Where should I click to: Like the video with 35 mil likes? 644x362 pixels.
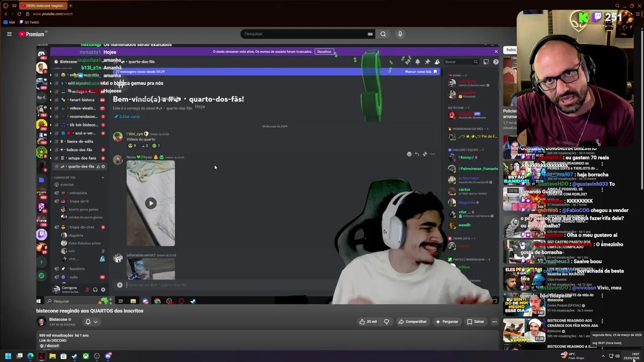[x=368, y=322]
